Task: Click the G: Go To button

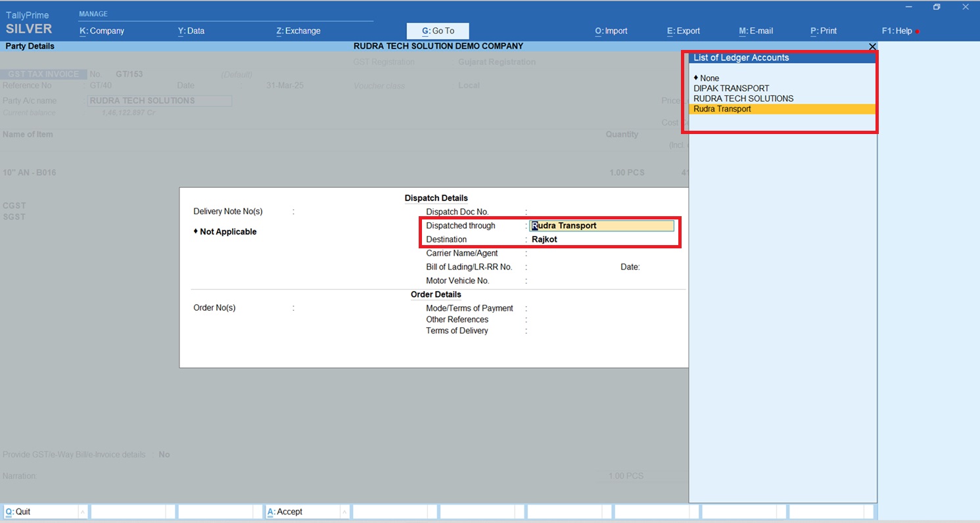Action: (x=438, y=31)
